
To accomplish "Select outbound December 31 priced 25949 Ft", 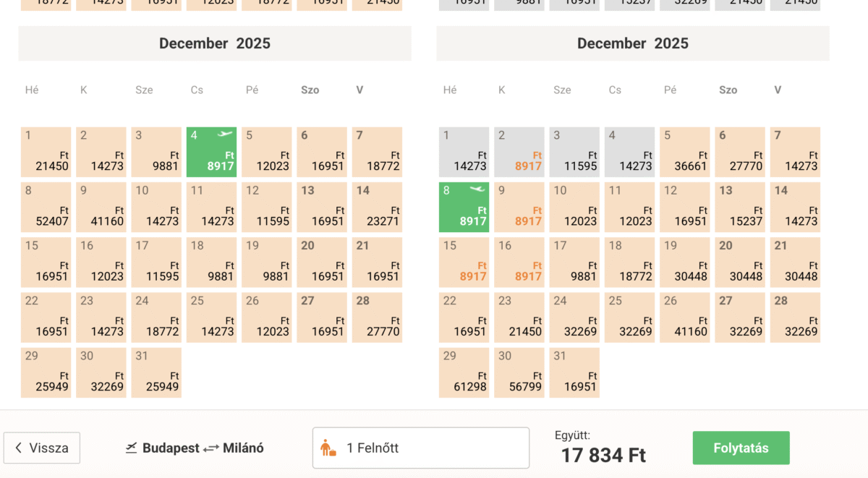I will [x=156, y=372].
